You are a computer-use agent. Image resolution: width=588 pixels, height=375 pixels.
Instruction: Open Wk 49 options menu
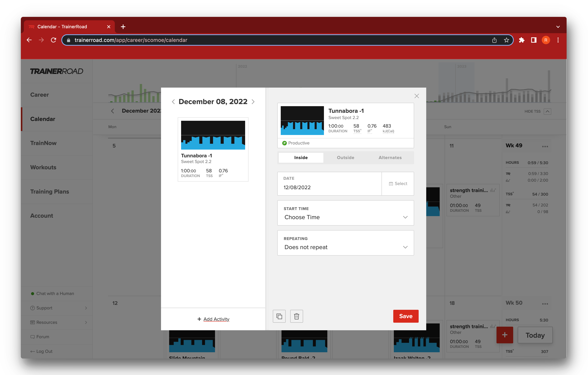coord(545,146)
